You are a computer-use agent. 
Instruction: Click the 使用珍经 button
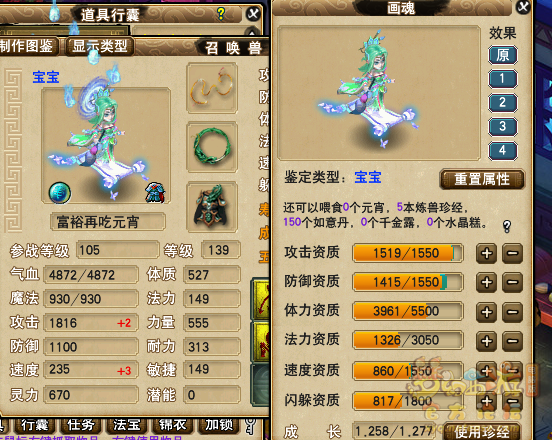482,431
